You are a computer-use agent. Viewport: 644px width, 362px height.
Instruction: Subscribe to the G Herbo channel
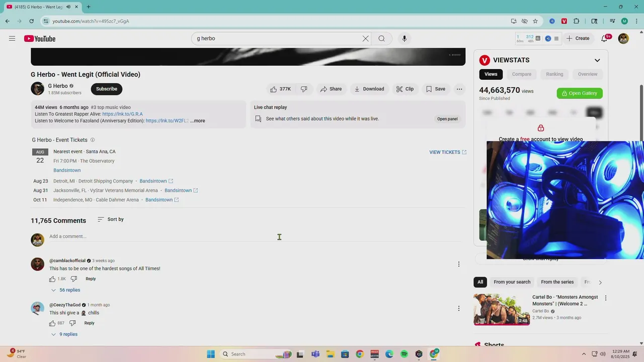[107, 89]
